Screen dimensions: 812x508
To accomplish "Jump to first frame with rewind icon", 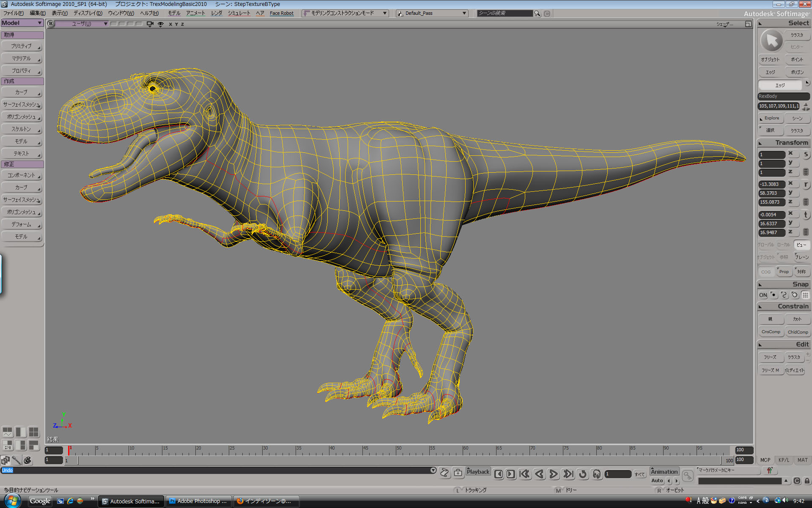I will point(525,475).
